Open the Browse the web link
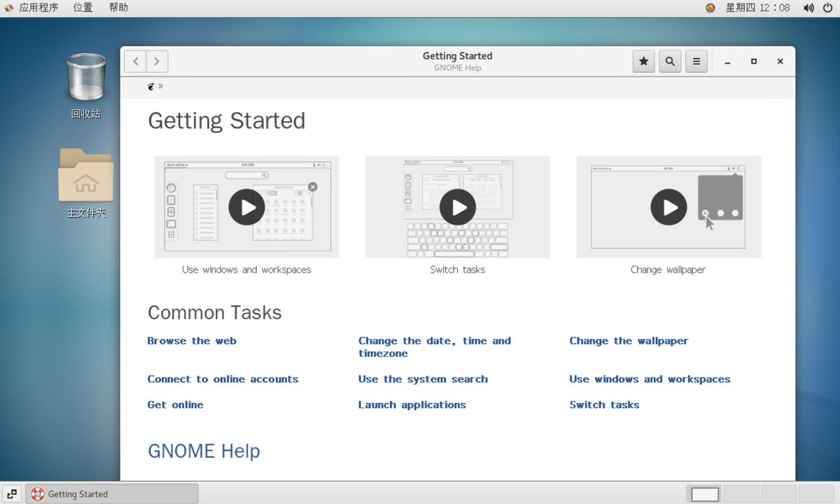 click(x=192, y=341)
